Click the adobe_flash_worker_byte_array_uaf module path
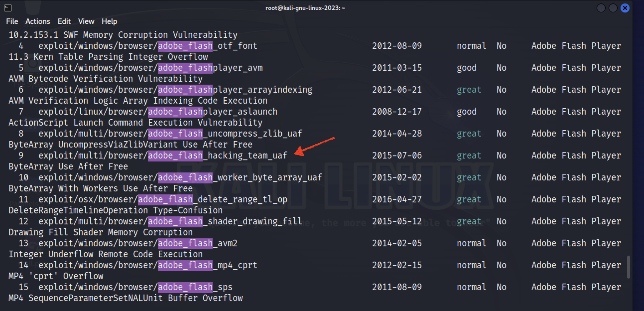Viewport: 644px width, 311px height. [180, 177]
